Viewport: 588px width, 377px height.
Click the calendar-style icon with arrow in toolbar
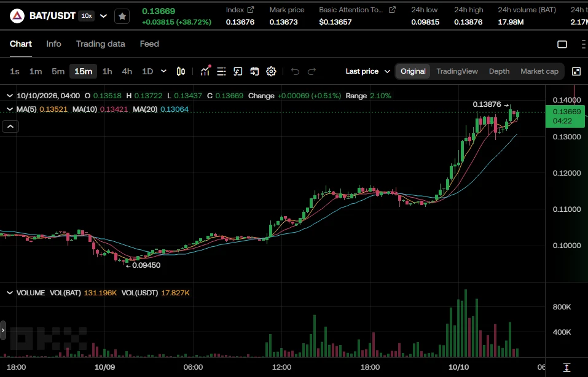click(254, 71)
